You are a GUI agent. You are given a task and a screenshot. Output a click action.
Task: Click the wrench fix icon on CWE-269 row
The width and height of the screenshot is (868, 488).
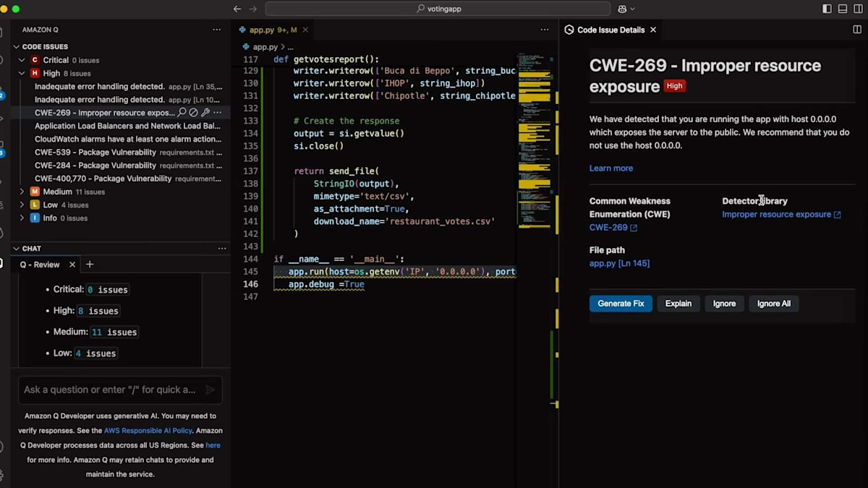coord(205,113)
